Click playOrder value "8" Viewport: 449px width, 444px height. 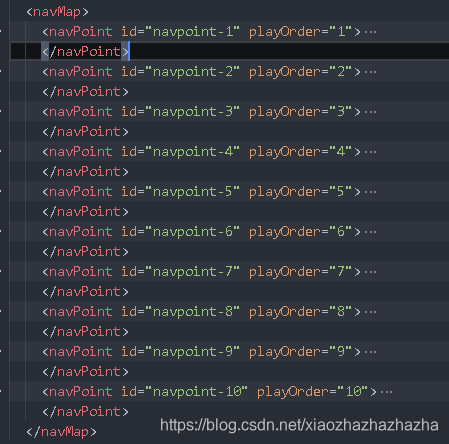coord(341,312)
